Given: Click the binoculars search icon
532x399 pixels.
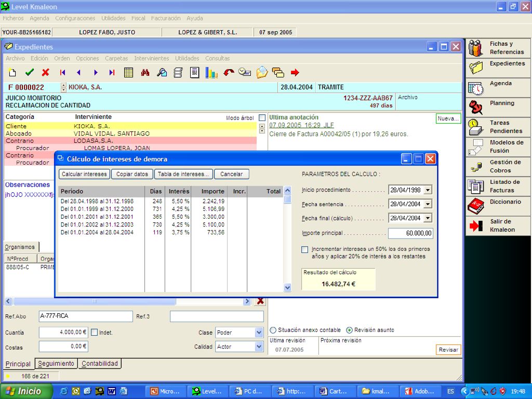Looking at the screenshot, I should coord(145,72).
